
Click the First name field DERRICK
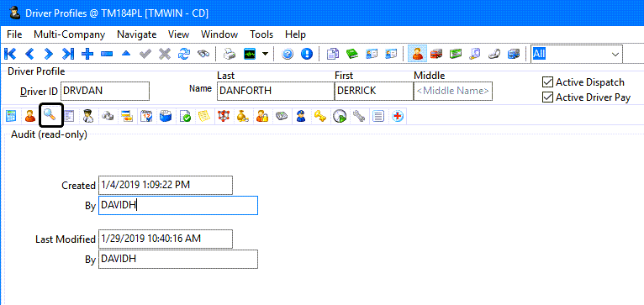[374, 91]
